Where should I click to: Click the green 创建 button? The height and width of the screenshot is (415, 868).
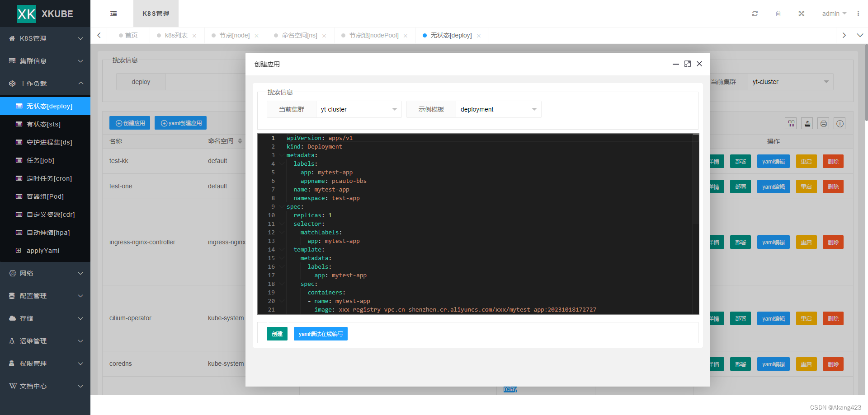(x=277, y=334)
